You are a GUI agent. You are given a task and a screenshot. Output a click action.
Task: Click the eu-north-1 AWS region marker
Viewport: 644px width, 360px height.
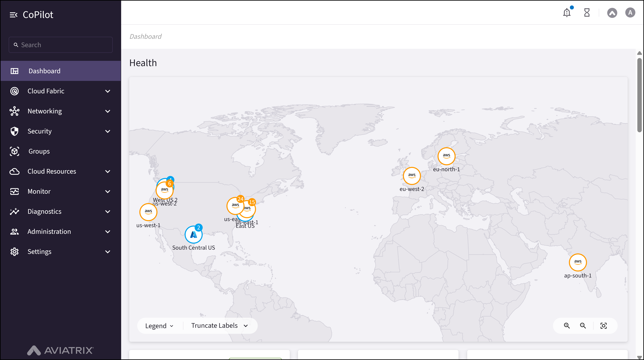447,156
